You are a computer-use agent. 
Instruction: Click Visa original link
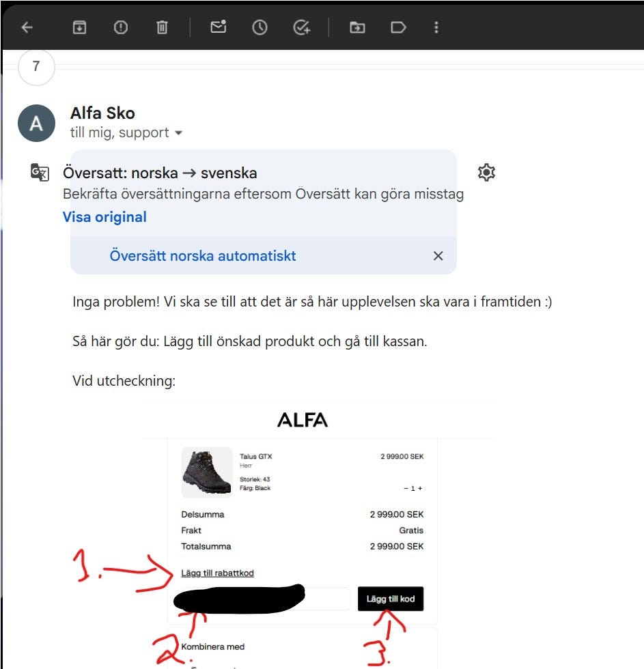[x=104, y=217]
